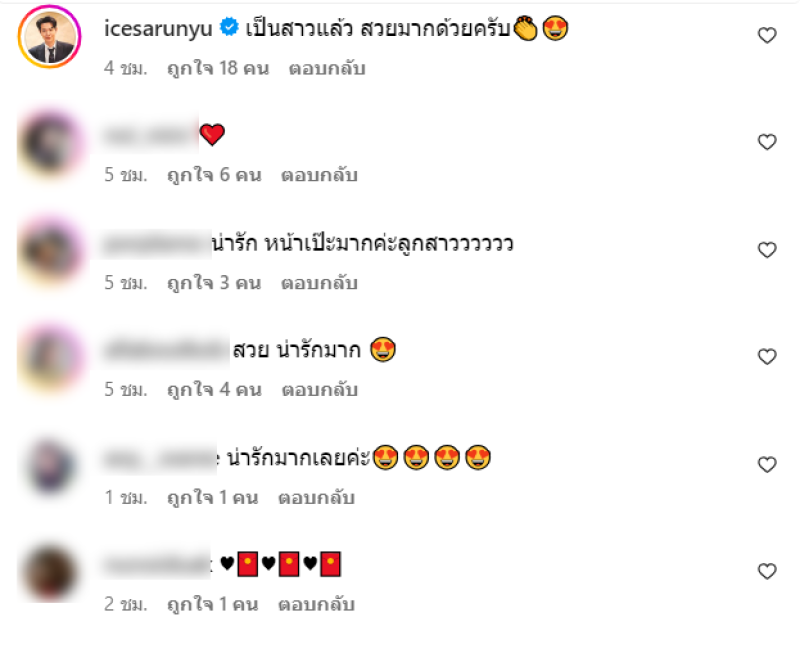
Task: Reply to the 'หน้าเป๊ะมากค่ะ' comment
Action: pyautogui.click(x=319, y=283)
